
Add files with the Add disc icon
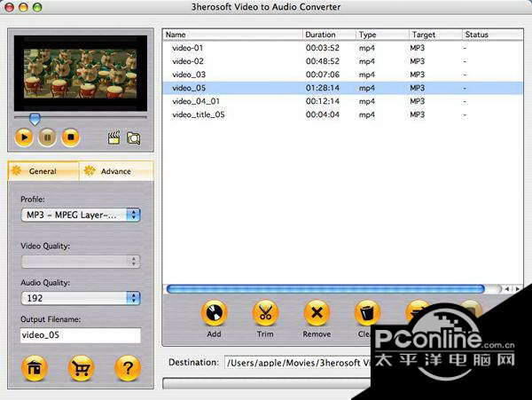point(214,313)
